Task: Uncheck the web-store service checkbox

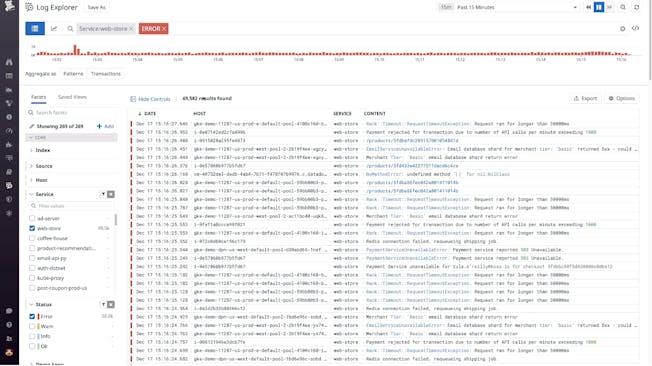Action: (32, 228)
